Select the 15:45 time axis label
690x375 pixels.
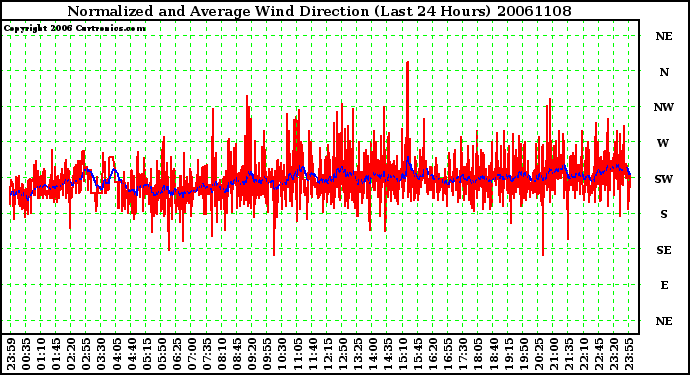tap(417, 354)
